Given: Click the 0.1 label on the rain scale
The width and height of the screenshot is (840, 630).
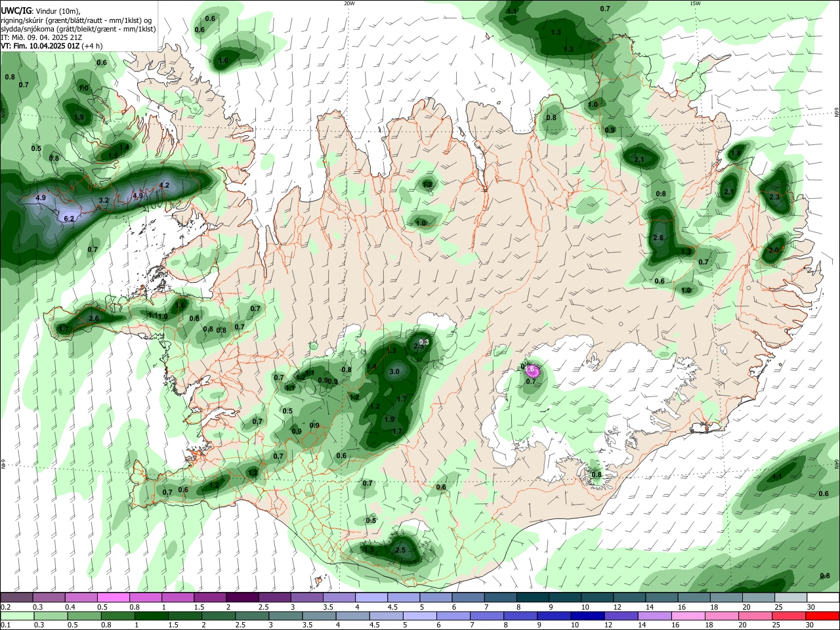Looking at the screenshot, I should [x=5, y=625].
